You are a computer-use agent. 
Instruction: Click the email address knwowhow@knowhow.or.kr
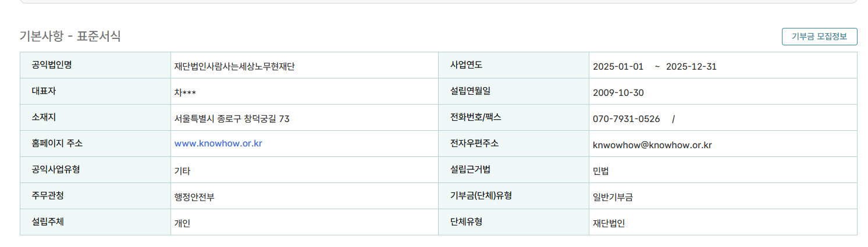pos(652,145)
